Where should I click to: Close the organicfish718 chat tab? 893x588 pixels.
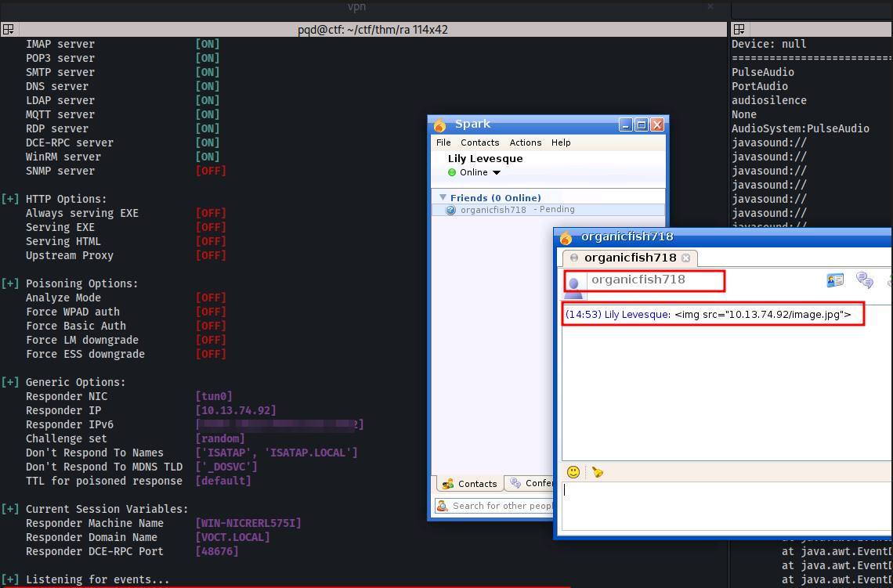coord(685,258)
